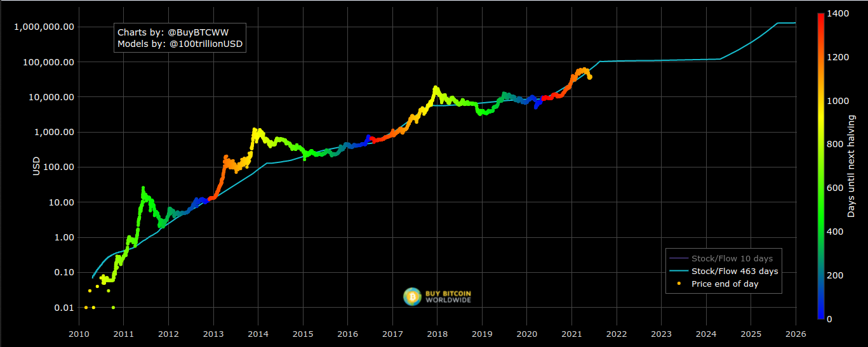Screen dimensions: 868x347
Task: Toggle the Price end of day series
Action: point(724,284)
